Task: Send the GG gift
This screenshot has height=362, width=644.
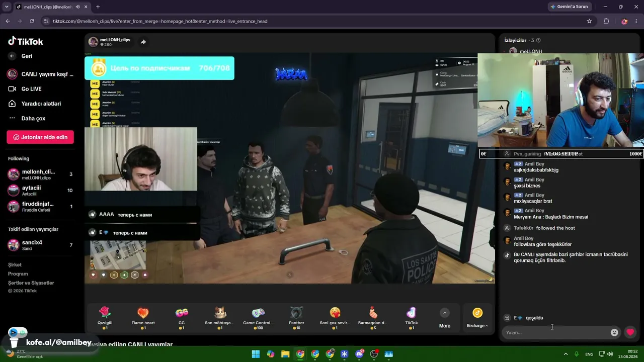Action: coord(182,318)
